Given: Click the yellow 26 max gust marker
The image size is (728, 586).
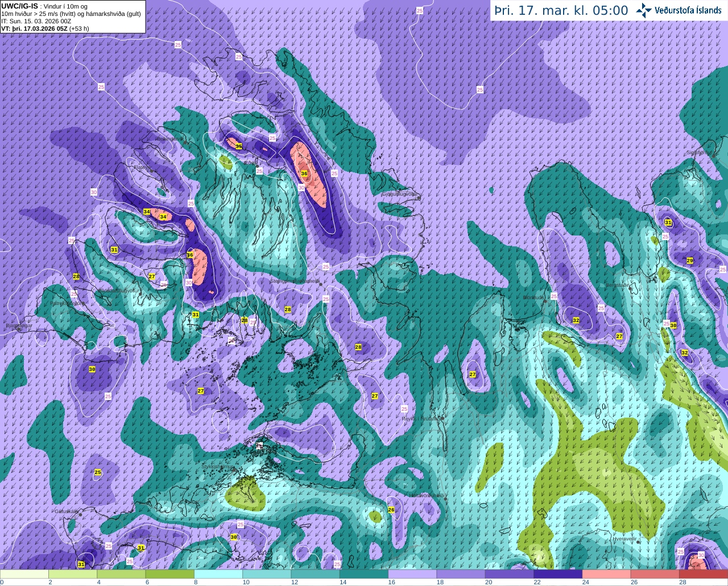Looking at the screenshot, I should tap(391, 510).
